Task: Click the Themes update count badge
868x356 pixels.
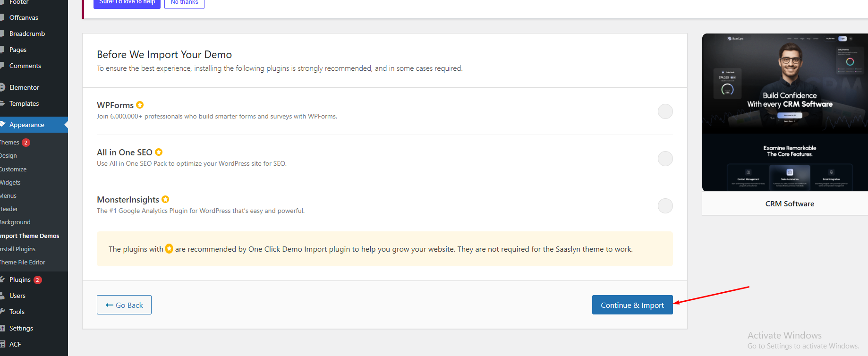Action: pyautogui.click(x=26, y=143)
